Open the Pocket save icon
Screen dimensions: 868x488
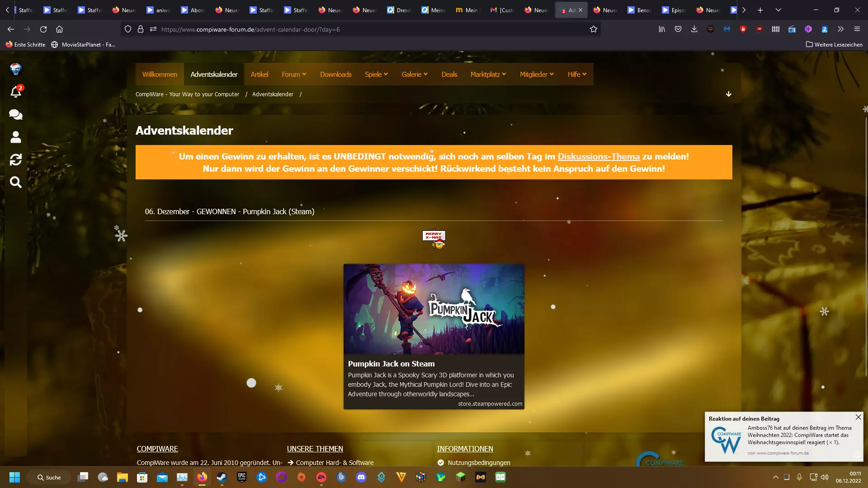coord(678,29)
